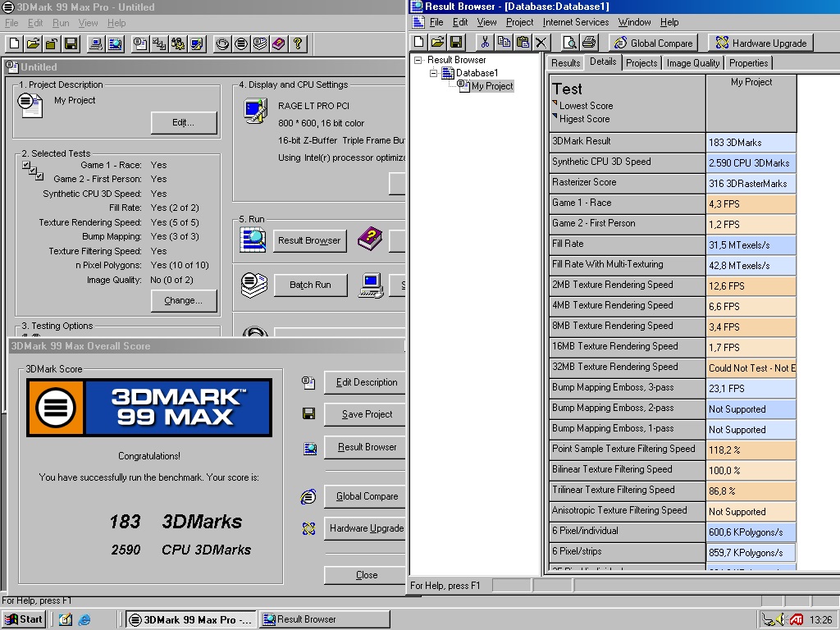Click the Batch Run stacked pages icon in Run section
840x630 pixels.
pos(254,285)
